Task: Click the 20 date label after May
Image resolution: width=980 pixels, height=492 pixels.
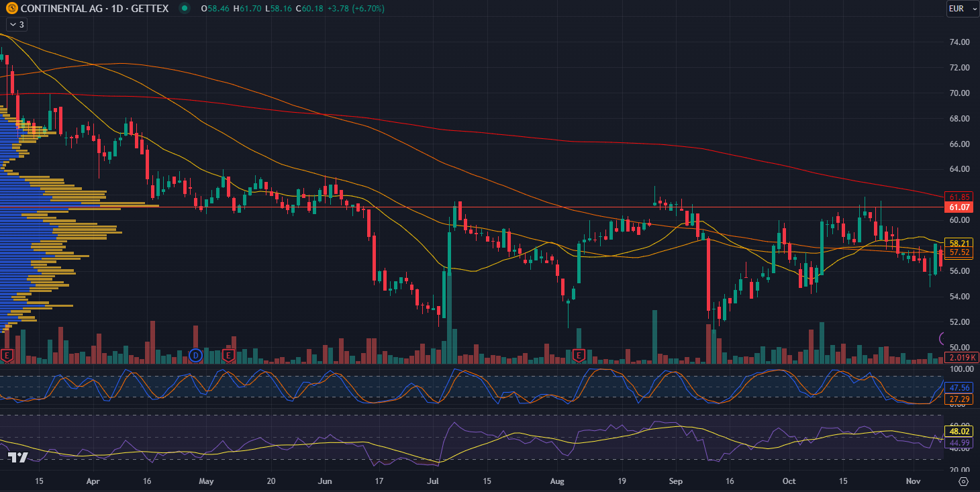Action: coord(271,481)
